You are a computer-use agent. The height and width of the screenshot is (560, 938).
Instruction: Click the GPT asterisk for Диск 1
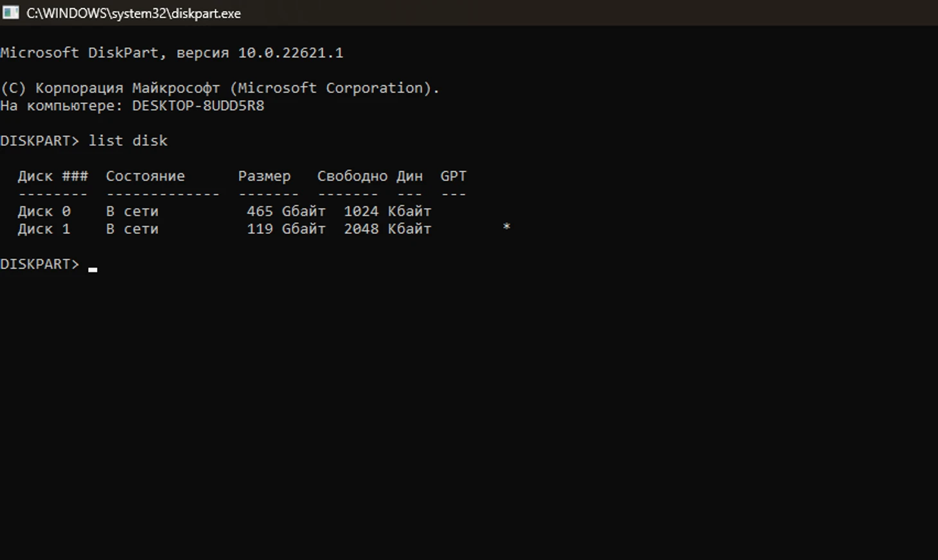(x=506, y=227)
